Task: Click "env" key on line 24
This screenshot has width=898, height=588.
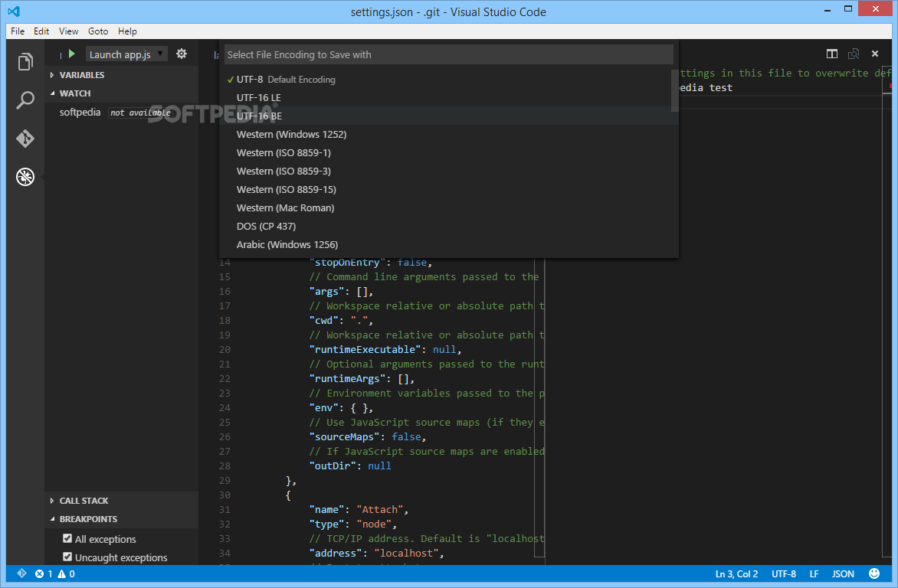Action: pos(323,407)
